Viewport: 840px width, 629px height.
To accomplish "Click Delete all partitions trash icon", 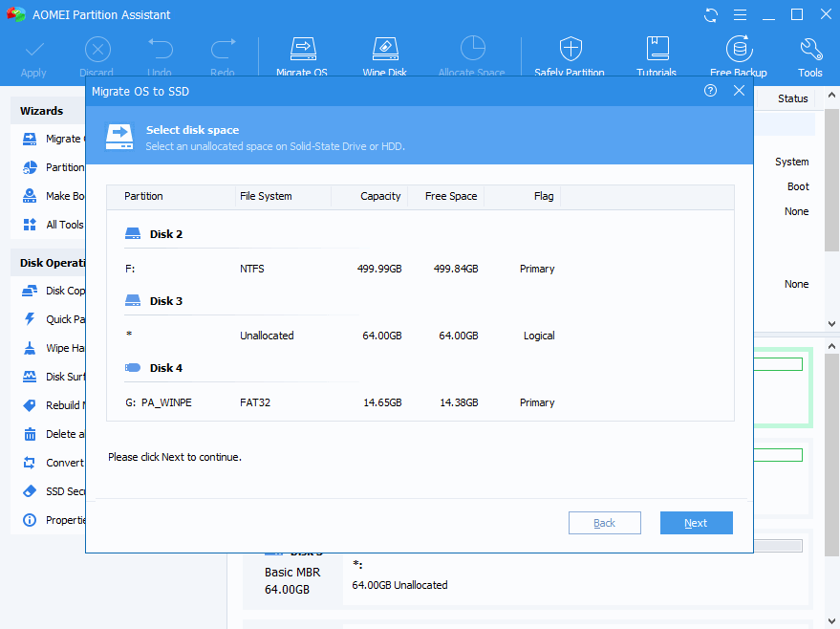I will tap(30, 434).
